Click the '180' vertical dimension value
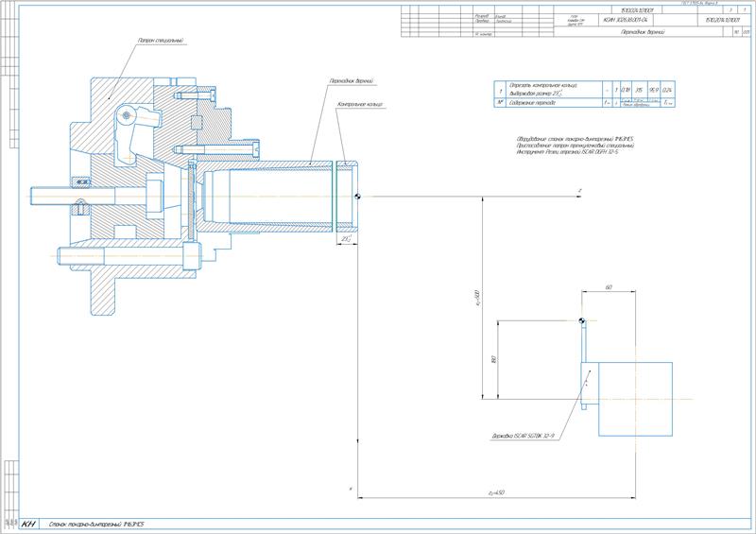 493,359
